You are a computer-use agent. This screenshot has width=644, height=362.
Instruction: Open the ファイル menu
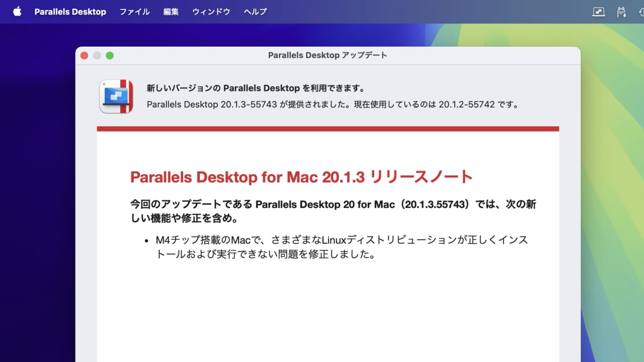coord(134,12)
